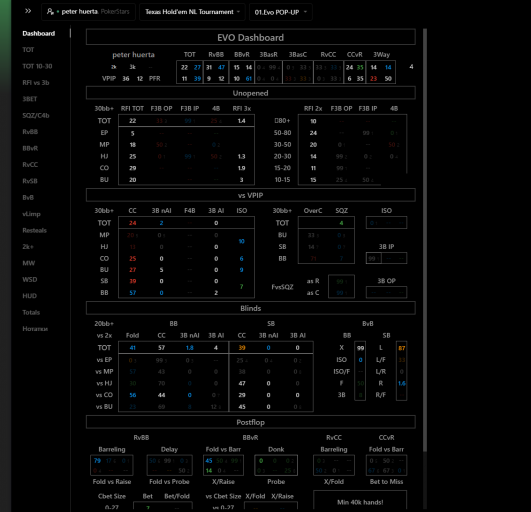Screen dimensions: 531x512
Task: Click the Min 40k hands! box
Action: point(360,501)
